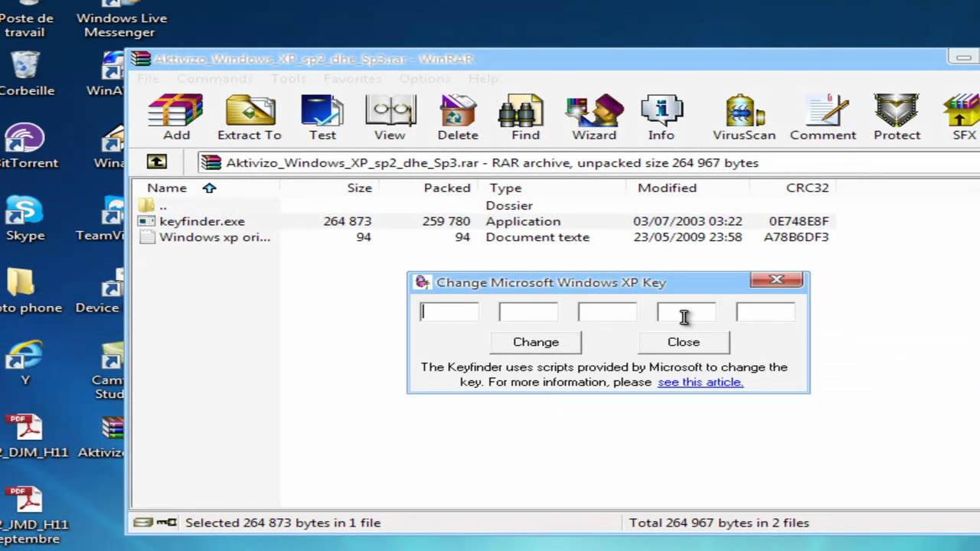The height and width of the screenshot is (551, 980).
Task: Click the Add toolbar icon in WinRAR
Action: [x=176, y=117]
